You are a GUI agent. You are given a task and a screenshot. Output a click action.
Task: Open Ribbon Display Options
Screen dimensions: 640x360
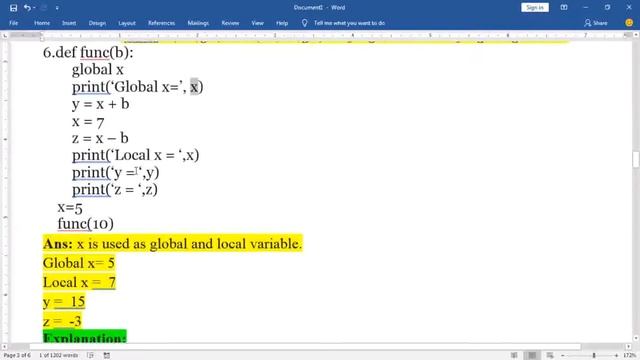[x=564, y=7]
